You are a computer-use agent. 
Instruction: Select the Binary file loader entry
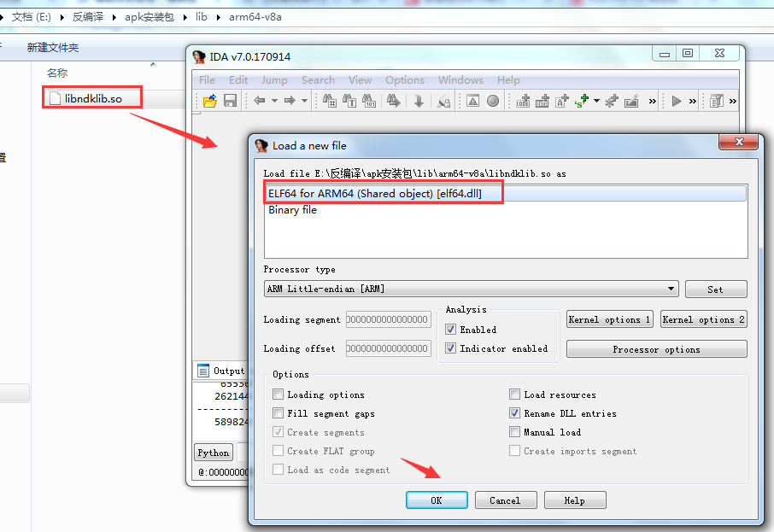click(x=506, y=210)
